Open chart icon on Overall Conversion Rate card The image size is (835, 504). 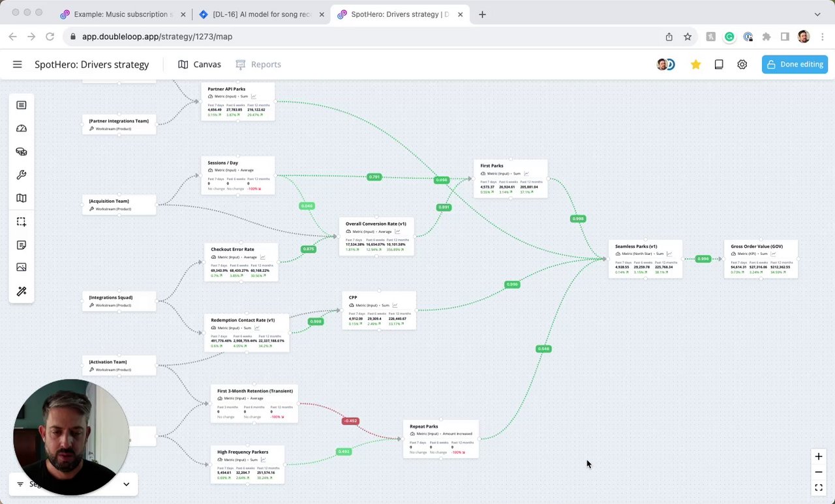click(x=397, y=231)
